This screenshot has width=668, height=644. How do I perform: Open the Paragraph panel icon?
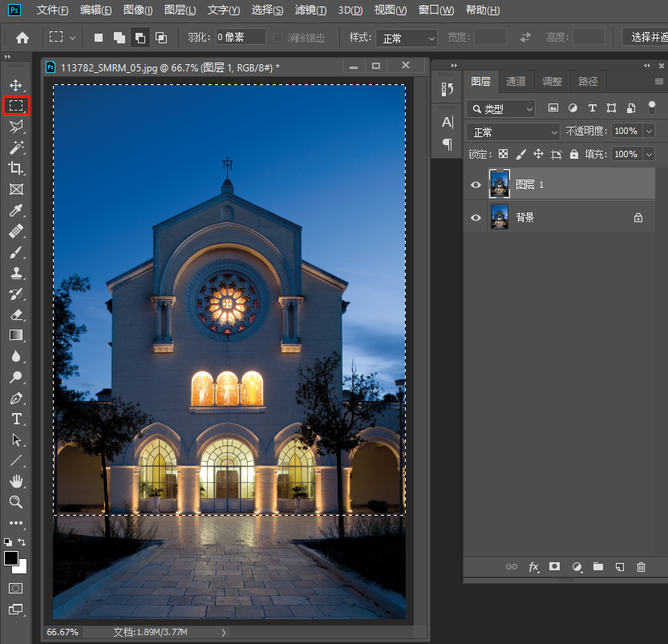coord(447,144)
